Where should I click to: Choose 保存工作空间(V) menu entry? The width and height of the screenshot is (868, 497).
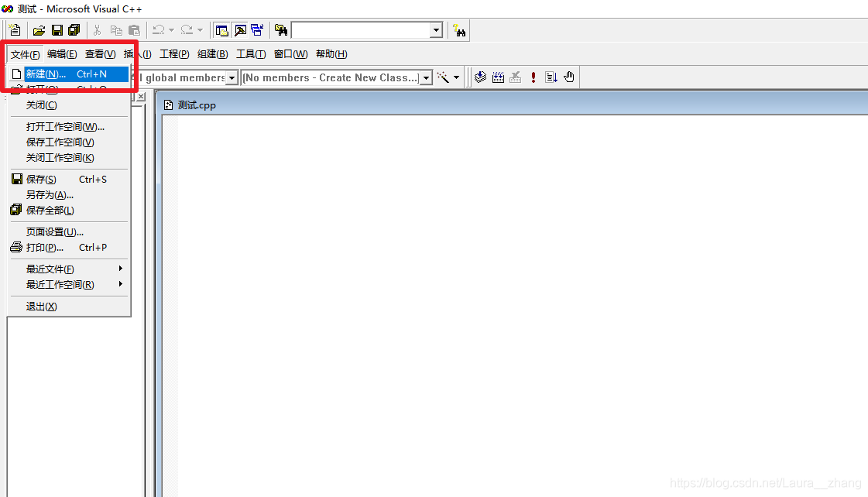pyautogui.click(x=69, y=142)
